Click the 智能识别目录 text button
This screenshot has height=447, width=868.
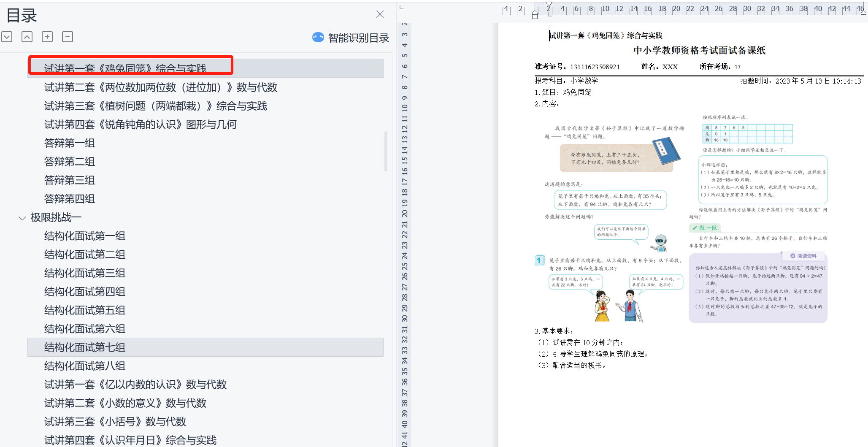(358, 38)
